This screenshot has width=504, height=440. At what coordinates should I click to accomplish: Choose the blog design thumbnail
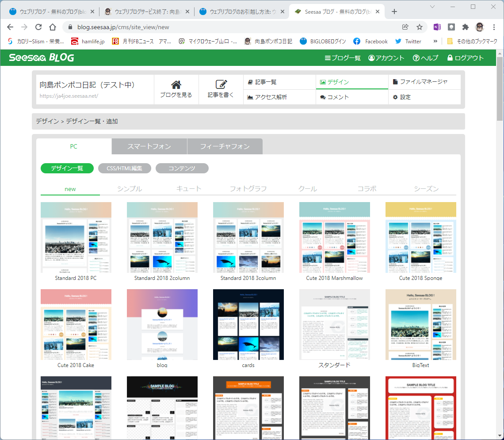tap(162, 324)
